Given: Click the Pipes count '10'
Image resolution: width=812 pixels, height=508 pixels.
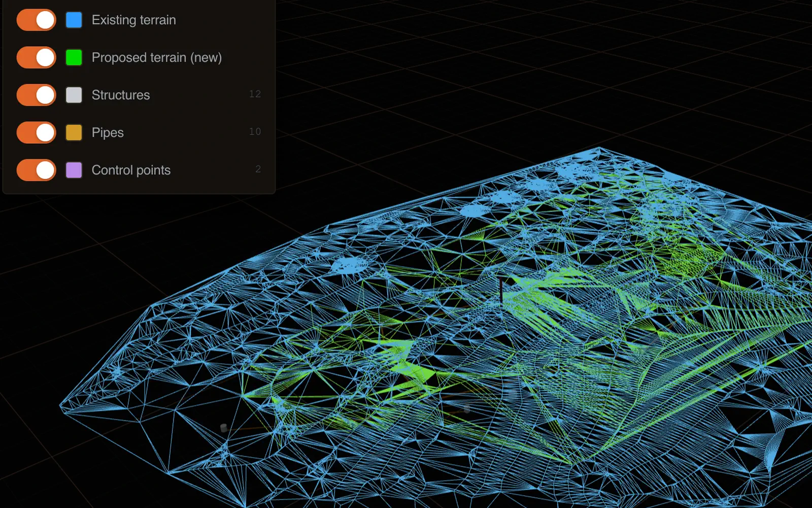Looking at the screenshot, I should (x=255, y=132).
